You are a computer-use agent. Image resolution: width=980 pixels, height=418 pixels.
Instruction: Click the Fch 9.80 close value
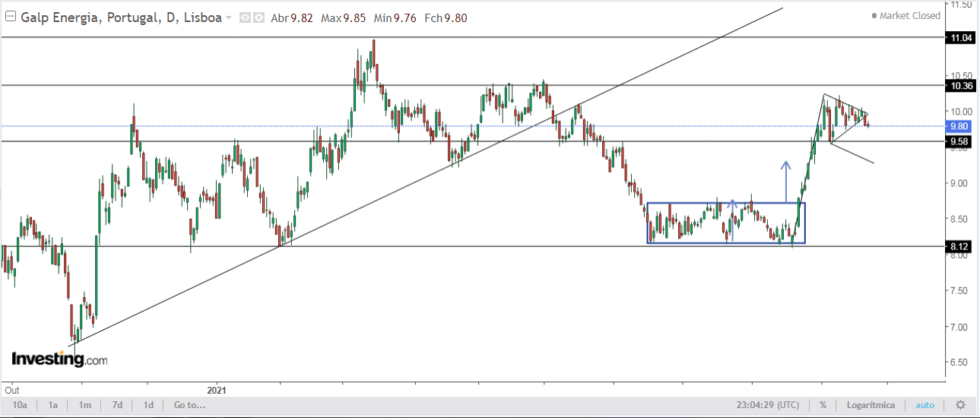[x=445, y=17]
